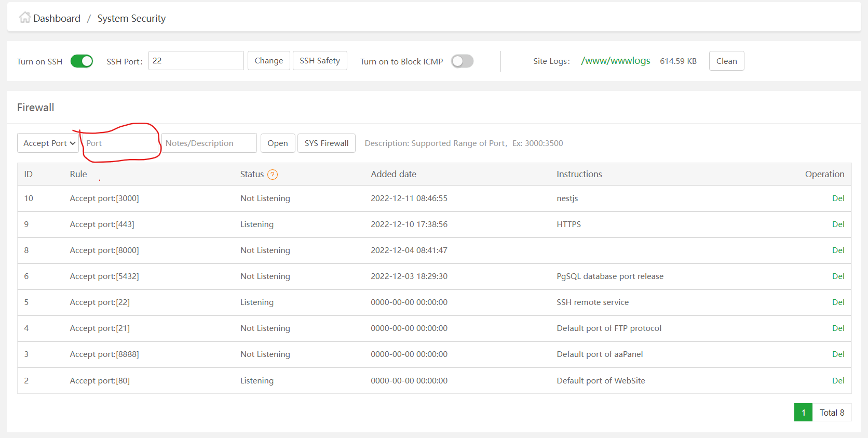Open the SYS Firewall button
The height and width of the screenshot is (438, 868).
(x=326, y=143)
